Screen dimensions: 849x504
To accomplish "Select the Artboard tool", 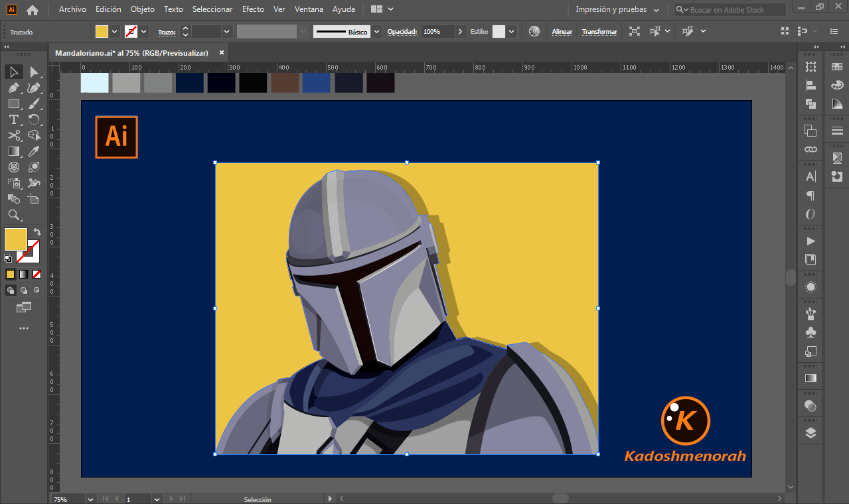I will point(34,199).
